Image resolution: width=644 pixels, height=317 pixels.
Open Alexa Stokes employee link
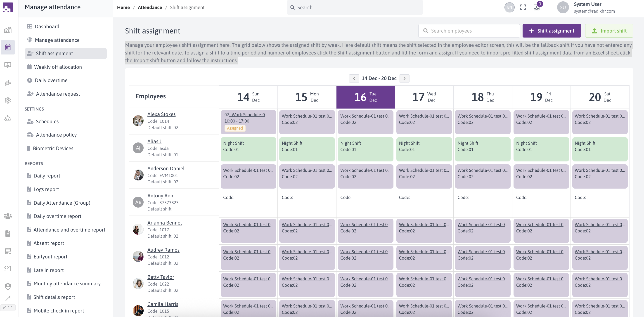point(161,114)
